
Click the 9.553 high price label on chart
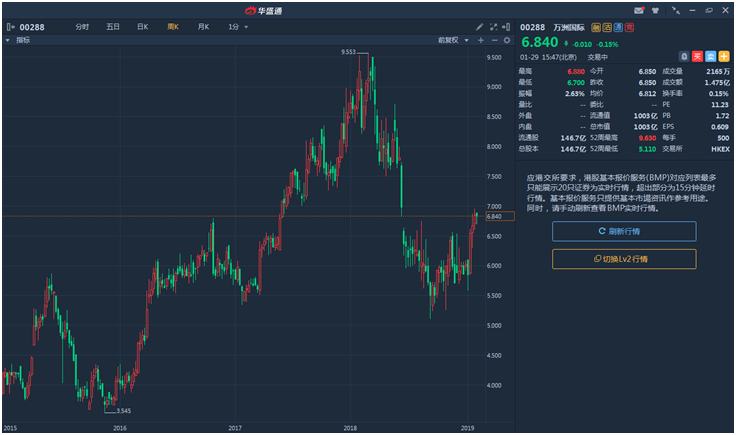click(348, 52)
